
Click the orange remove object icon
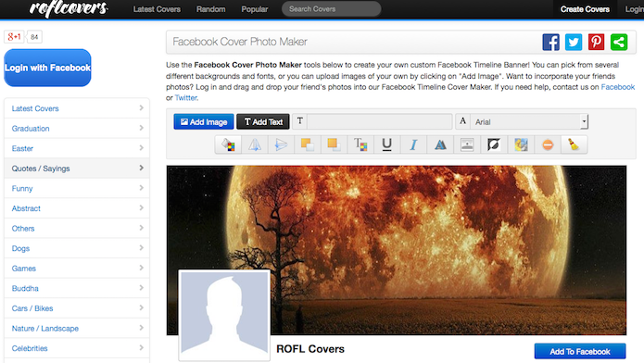point(548,144)
